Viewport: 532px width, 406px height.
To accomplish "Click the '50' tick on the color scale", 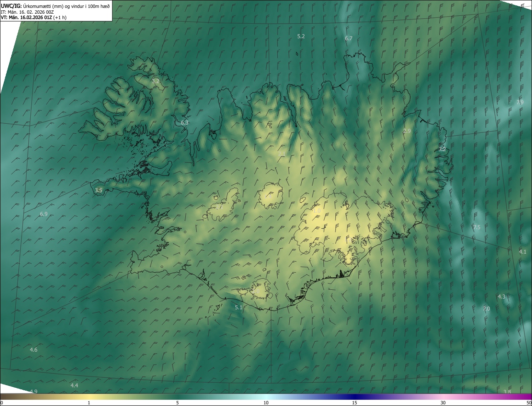I will (529, 403).
